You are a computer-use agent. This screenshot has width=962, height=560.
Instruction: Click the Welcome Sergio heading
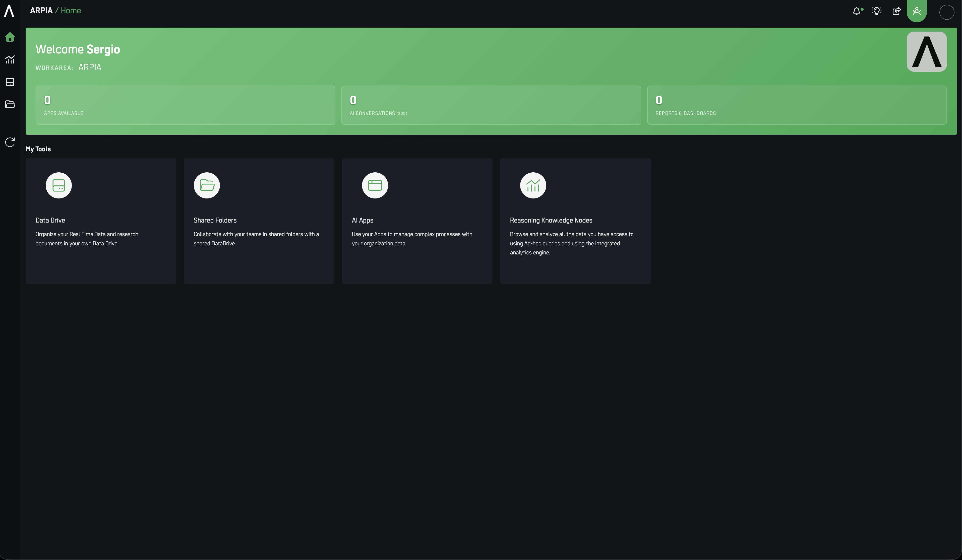[78, 50]
